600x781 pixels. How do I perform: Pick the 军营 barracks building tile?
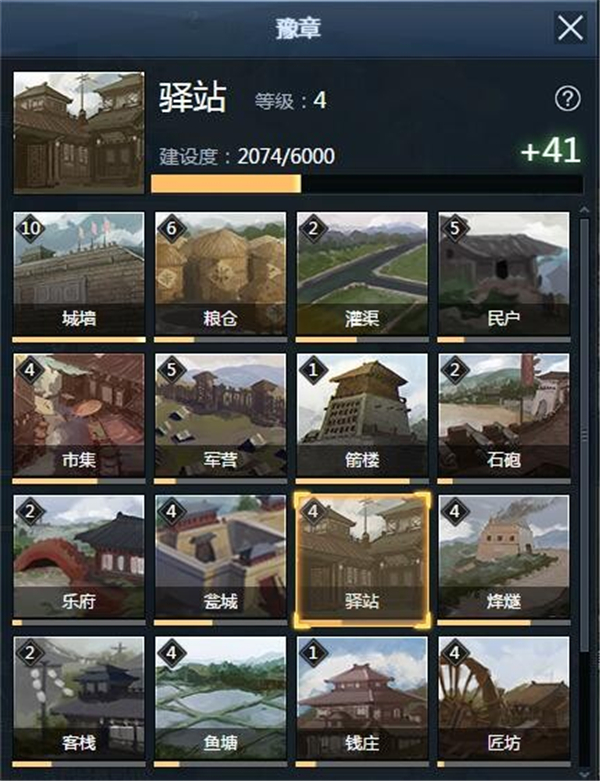pyautogui.click(x=221, y=415)
